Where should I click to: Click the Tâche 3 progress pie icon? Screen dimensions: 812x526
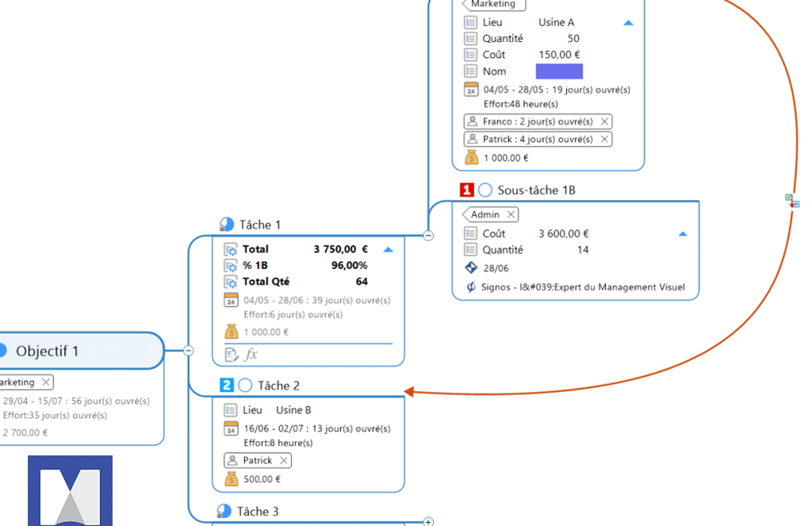(x=224, y=512)
